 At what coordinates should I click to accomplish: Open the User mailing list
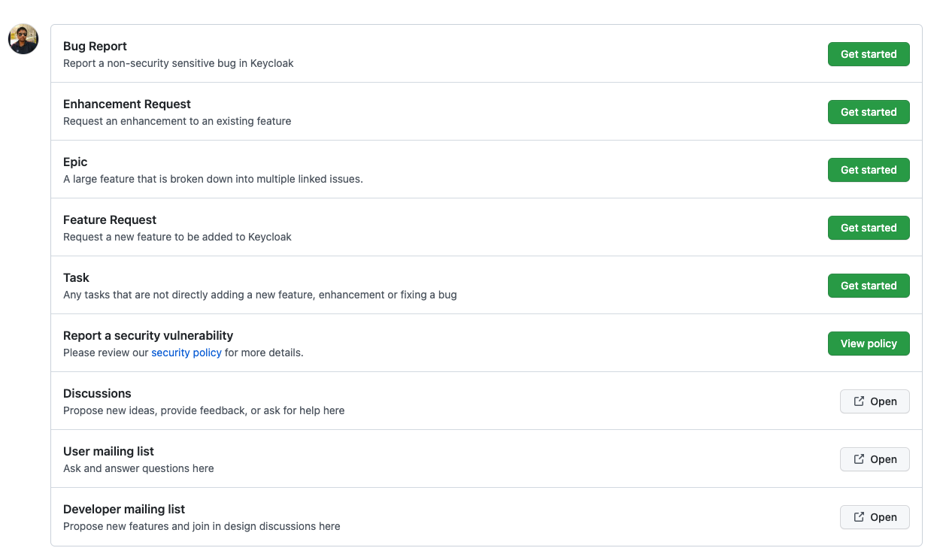point(875,459)
